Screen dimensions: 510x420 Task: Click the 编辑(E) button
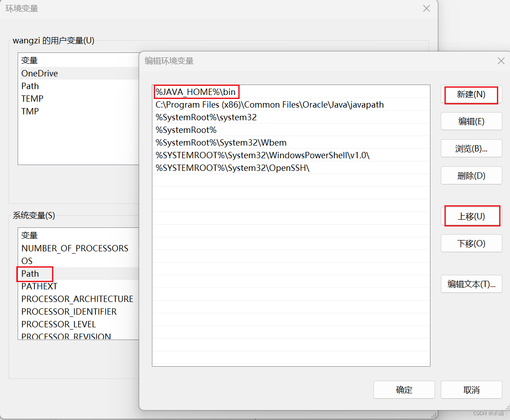(471, 121)
